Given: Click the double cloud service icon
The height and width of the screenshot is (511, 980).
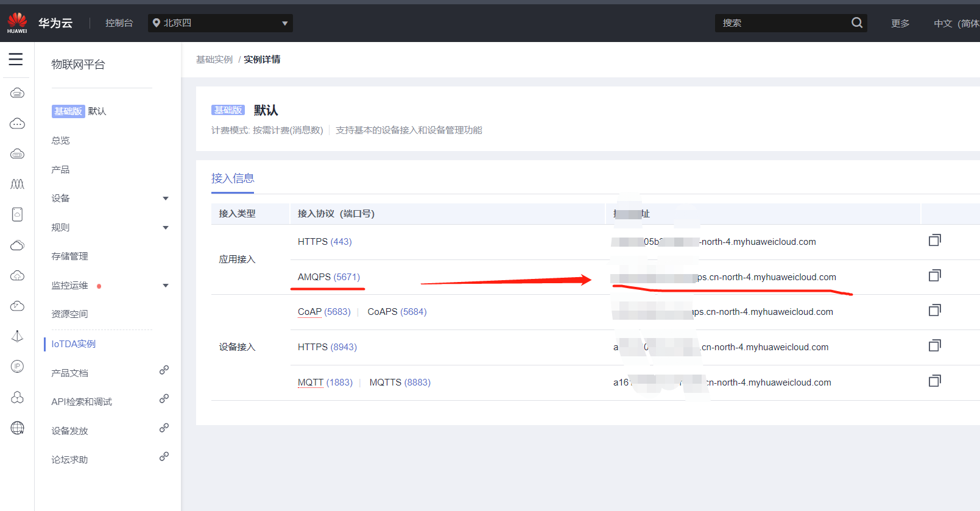Looking at the screenshot, I should coord(17,245).
